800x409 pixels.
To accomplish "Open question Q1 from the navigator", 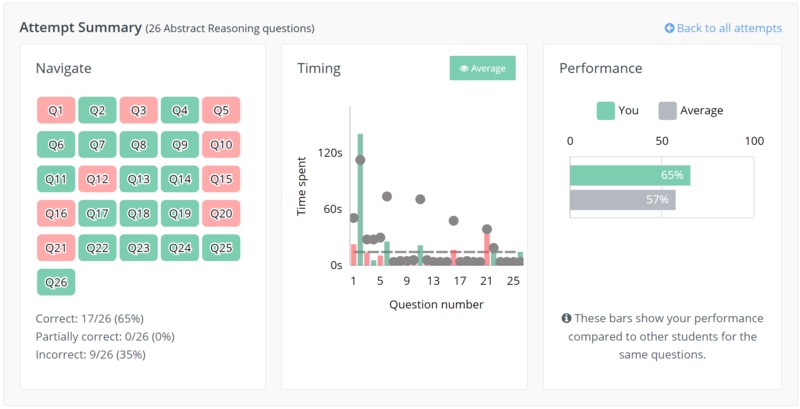I will pos(56,110).
